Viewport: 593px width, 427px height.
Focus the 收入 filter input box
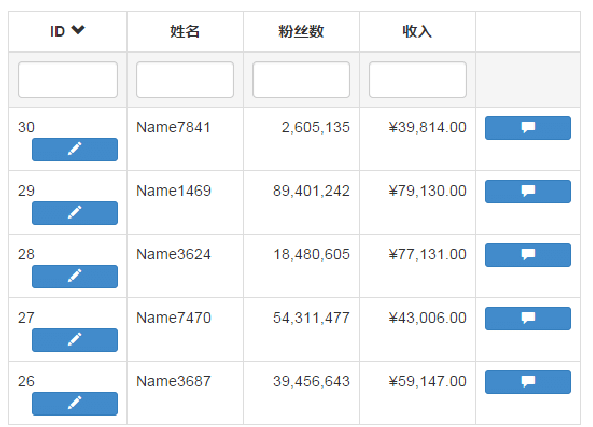418,79
